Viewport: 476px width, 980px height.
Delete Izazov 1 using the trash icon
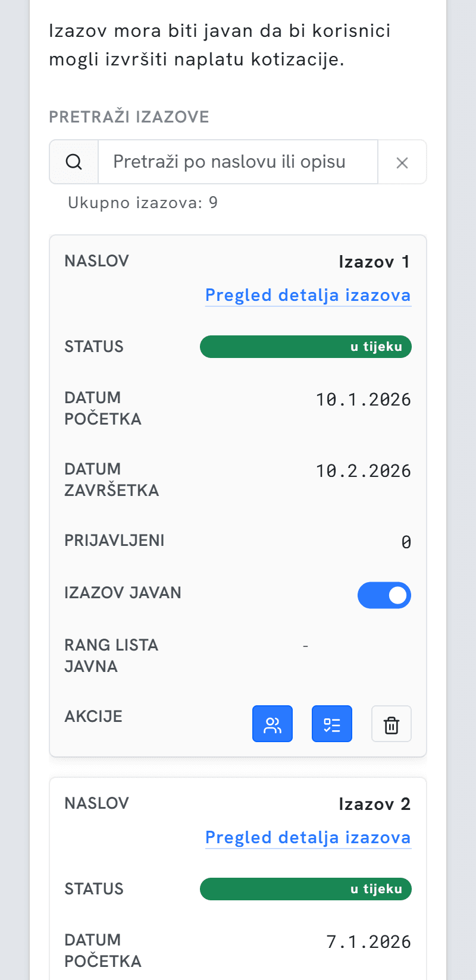(392, 724)
